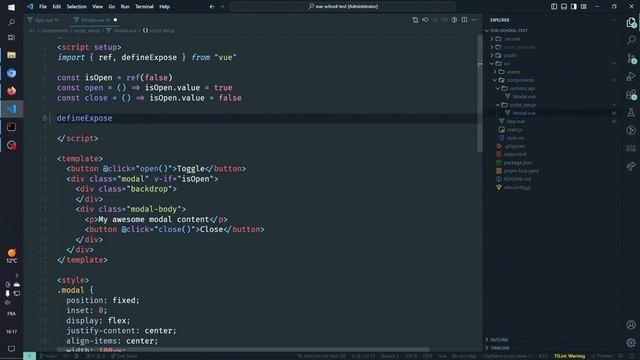This screenshot has height=360, width=640.
Task: Open the Selection menu
Action: [76, 7]
